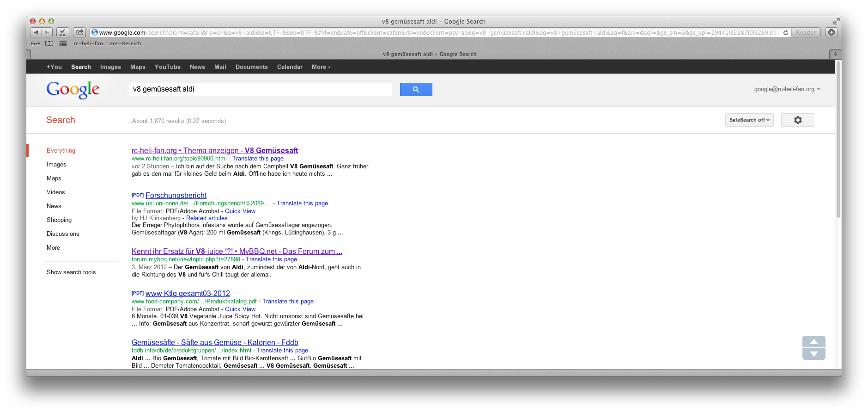This screenshot has height=413, width=868.
Task: Select the v8 gemüsesaft aldi tab
Action: (430, 54)
